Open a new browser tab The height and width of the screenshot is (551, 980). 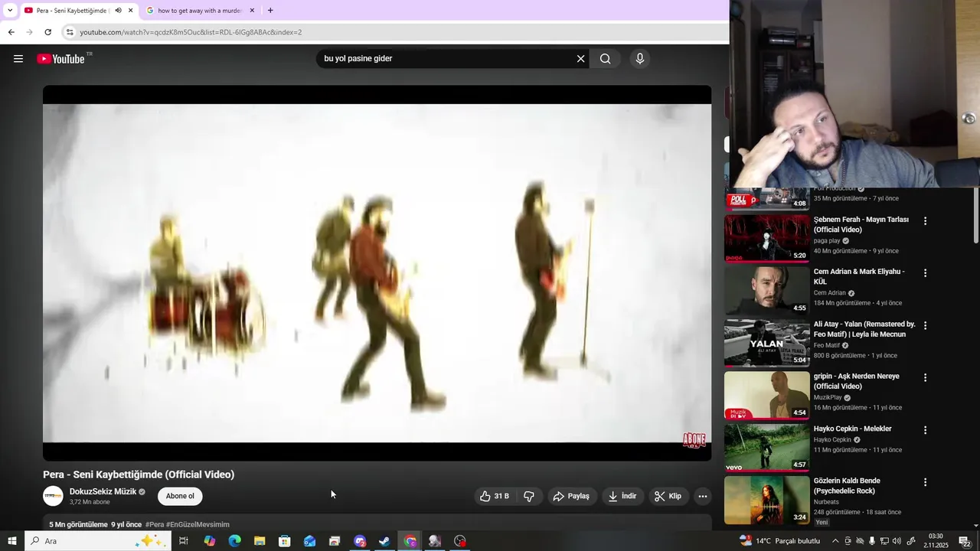(270, 11)
